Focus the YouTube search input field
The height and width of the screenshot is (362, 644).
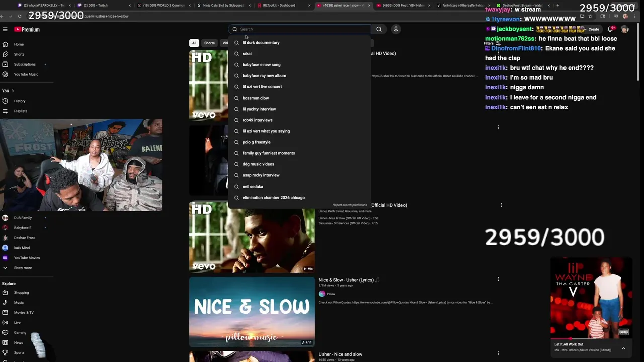point(299,29)
